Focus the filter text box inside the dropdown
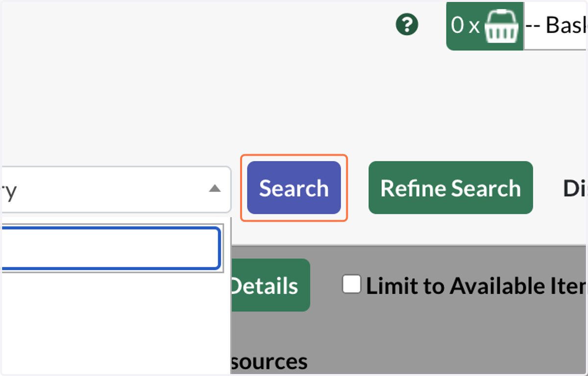Screen dimensions: 588x376 pyautogui.click(x=110, y=248)
